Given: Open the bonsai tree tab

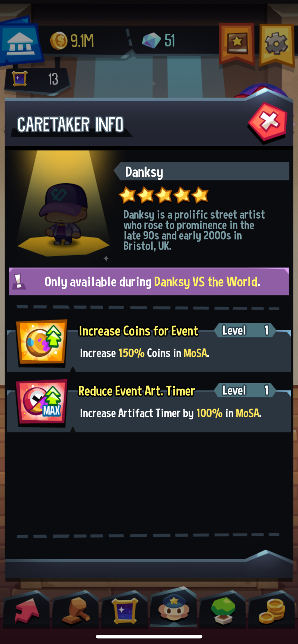Looking at the screenshot, I should tap(223, 610).
